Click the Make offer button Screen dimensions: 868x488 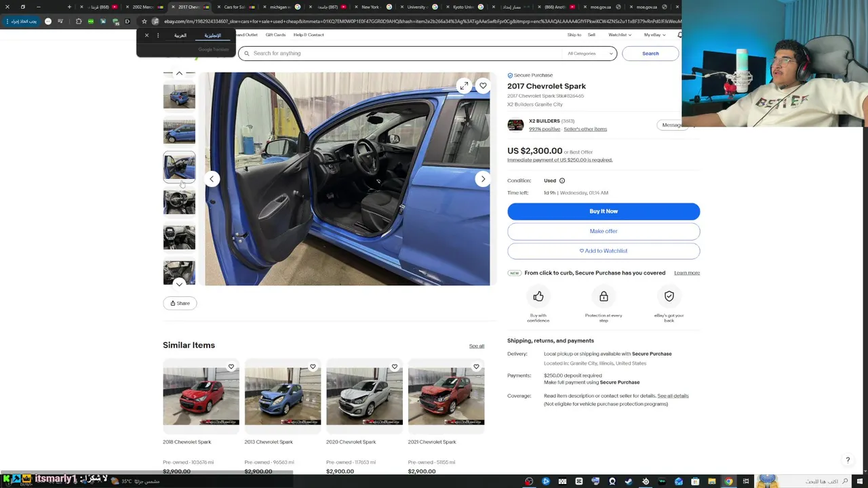coord(604,231)
